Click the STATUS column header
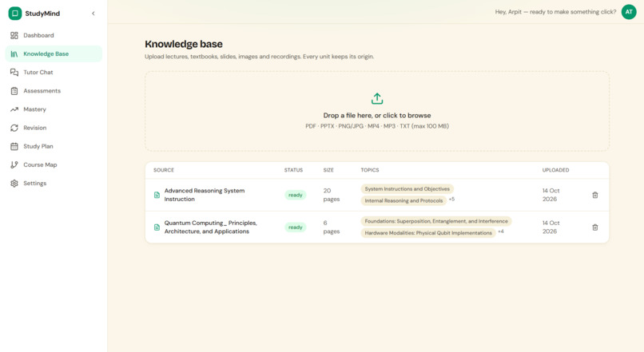The image size is (644, 352). coord(293,170)
